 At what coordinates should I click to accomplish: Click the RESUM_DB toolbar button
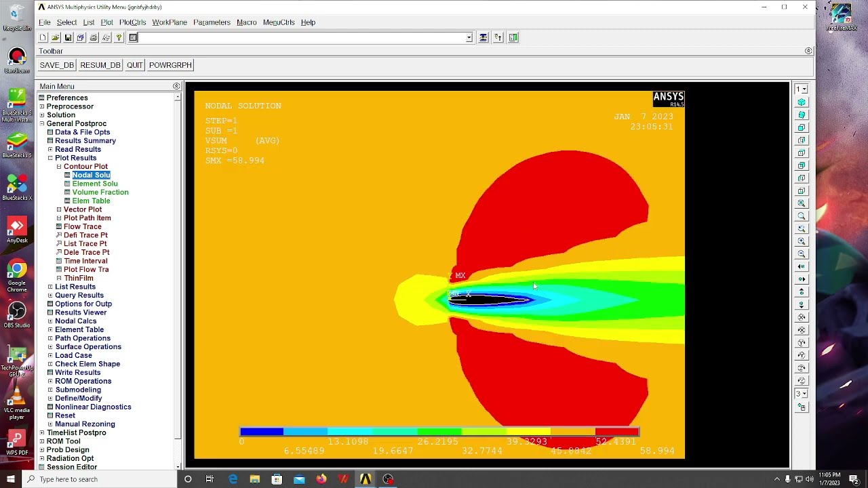[100, 65]
